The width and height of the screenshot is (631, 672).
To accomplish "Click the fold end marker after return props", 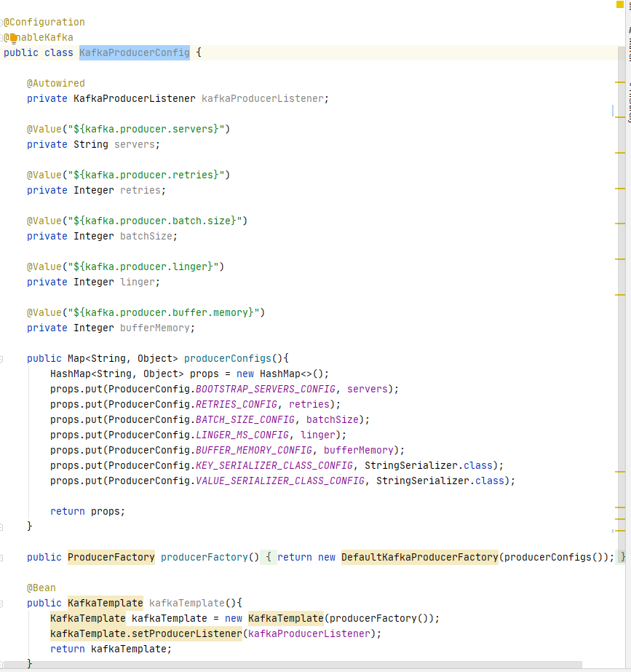I will click(x=2, y=526).
